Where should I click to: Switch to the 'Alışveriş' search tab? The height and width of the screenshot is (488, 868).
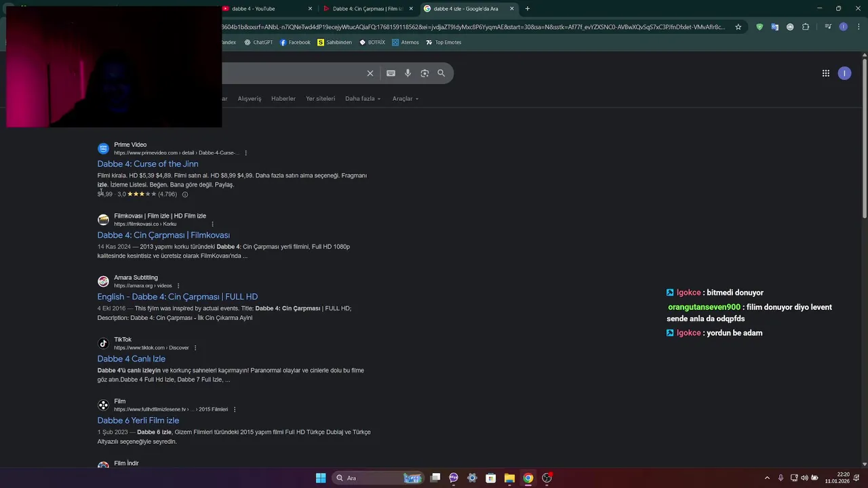tap(250, 99)
